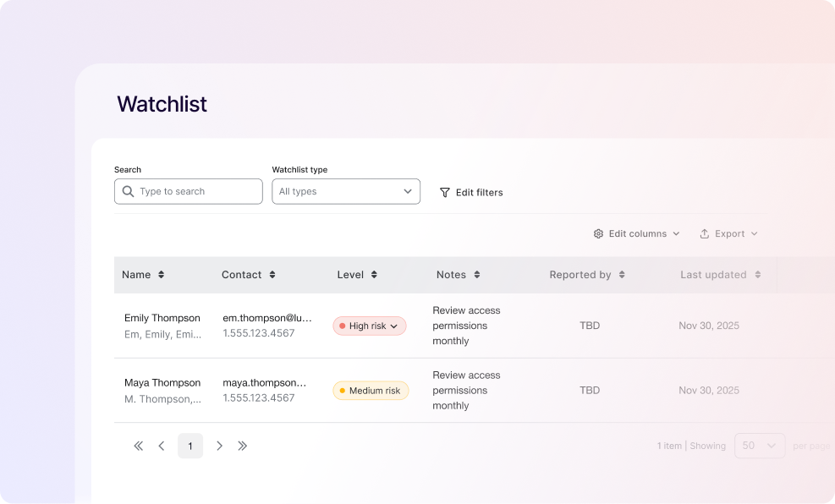Open the per page count dropdown
This screenshot has width=835, height=504.
pos(759,446)
